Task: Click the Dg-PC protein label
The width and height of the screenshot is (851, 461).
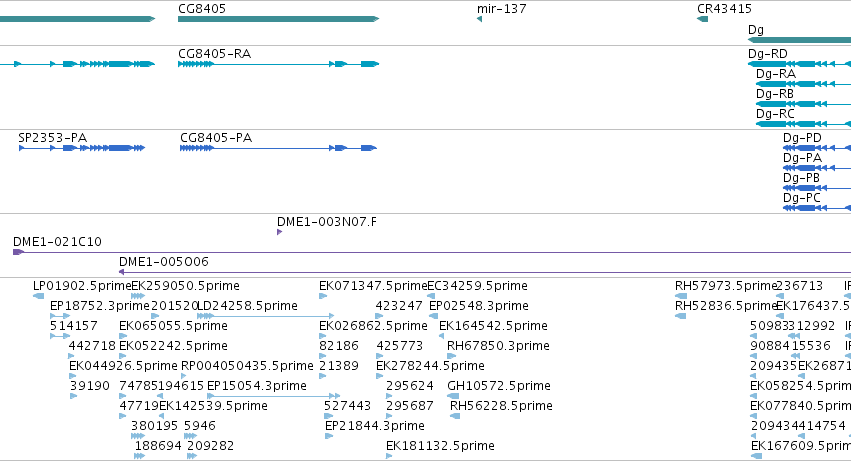Action: [x=802, y=198]
